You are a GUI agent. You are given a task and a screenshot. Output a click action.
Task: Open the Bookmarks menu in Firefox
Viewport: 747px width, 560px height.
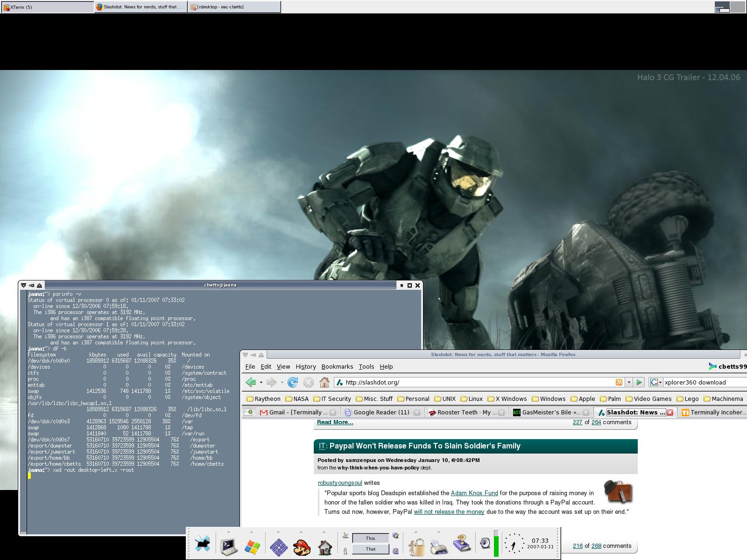click(337, 367)
